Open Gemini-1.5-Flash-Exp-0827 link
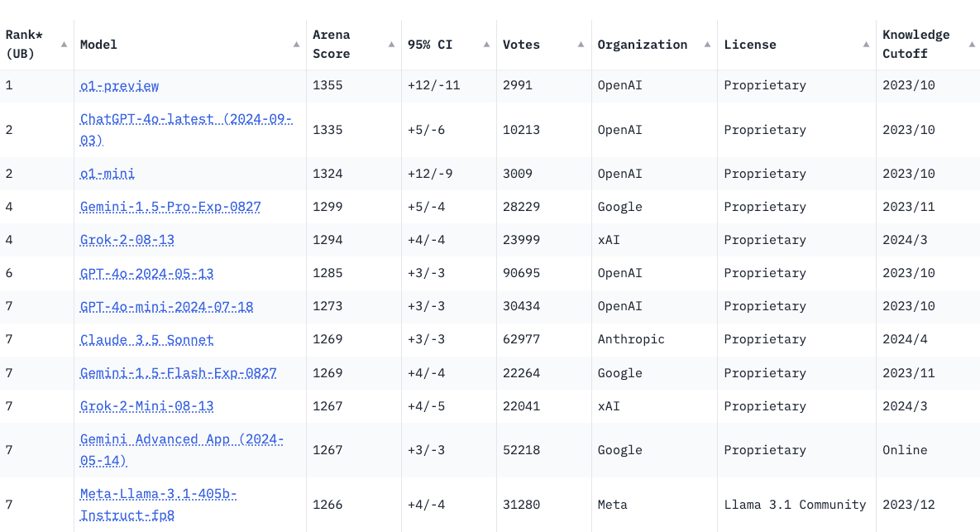The height and width of the screenshot is (532, 980). (x=178, y=373)
